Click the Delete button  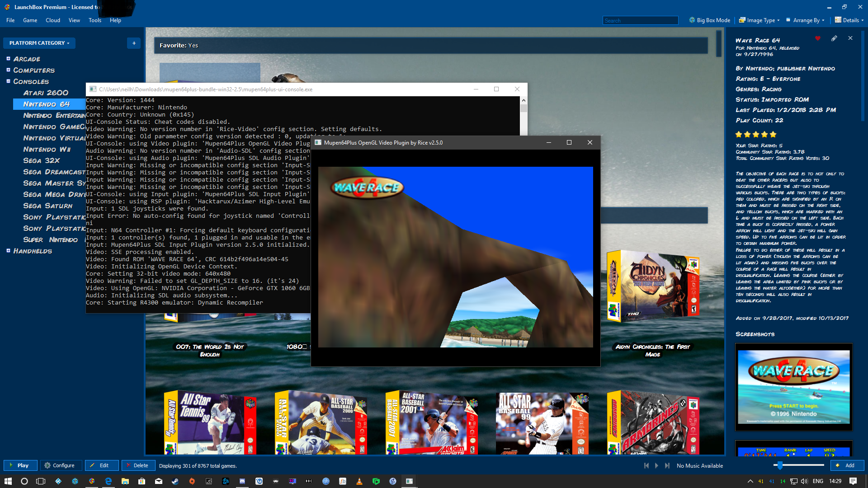138,465
